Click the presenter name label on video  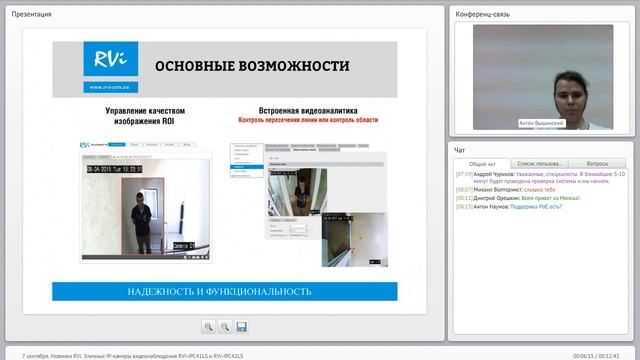(542, 123)
